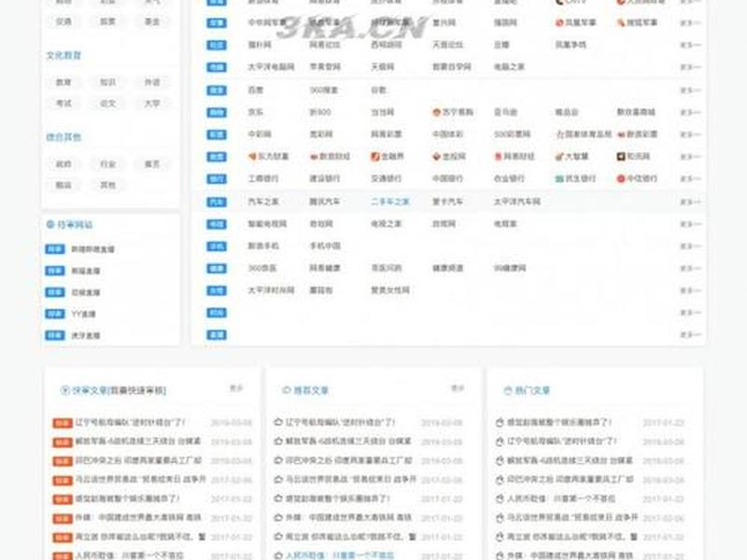Click 更多 on the 工商银行 row

tap(690, 178)
